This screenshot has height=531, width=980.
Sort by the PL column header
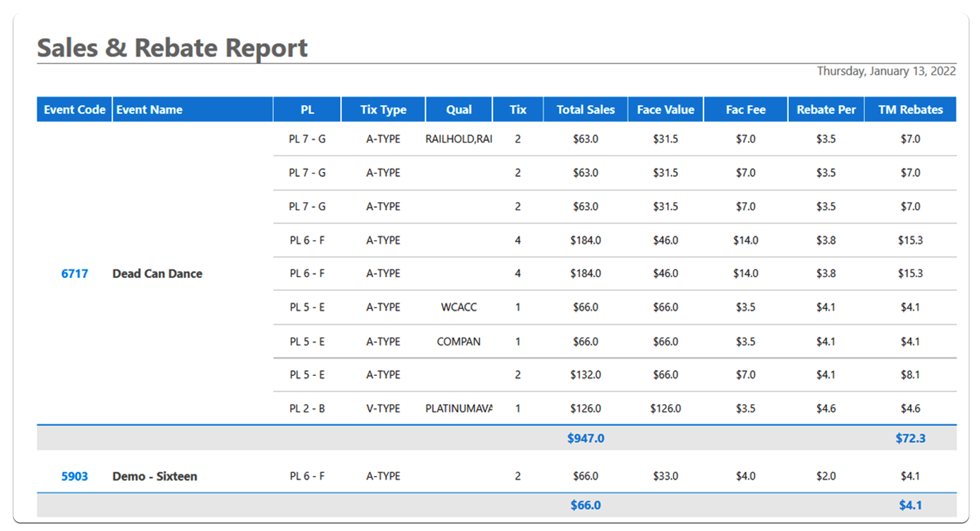coord(306,109)
